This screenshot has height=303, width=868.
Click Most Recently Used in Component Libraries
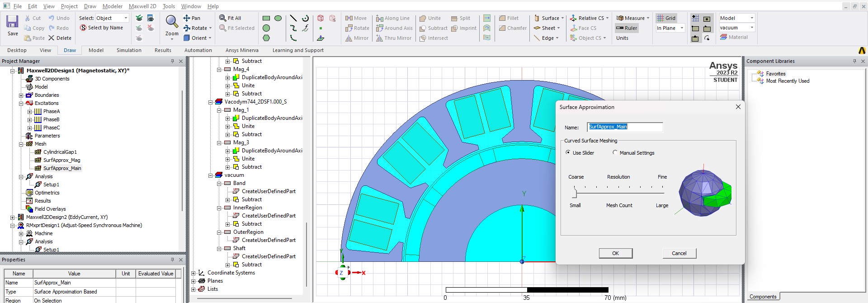click(788, 81)
